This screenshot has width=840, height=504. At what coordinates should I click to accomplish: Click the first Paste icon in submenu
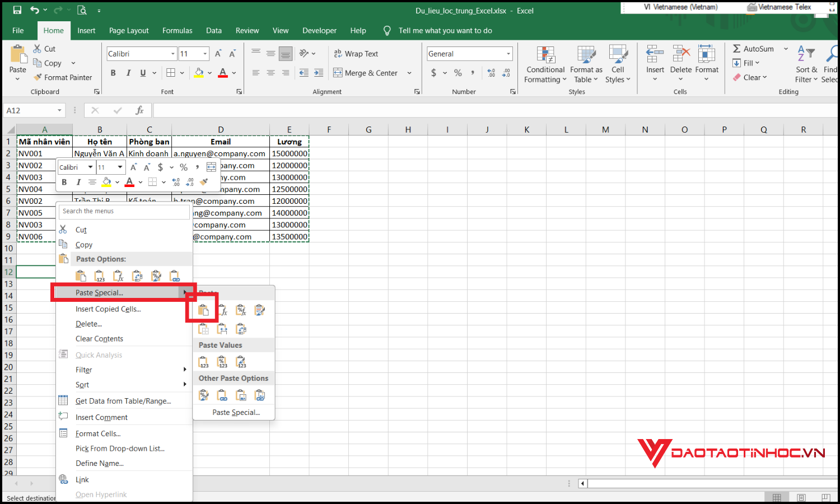coord(203,310)
